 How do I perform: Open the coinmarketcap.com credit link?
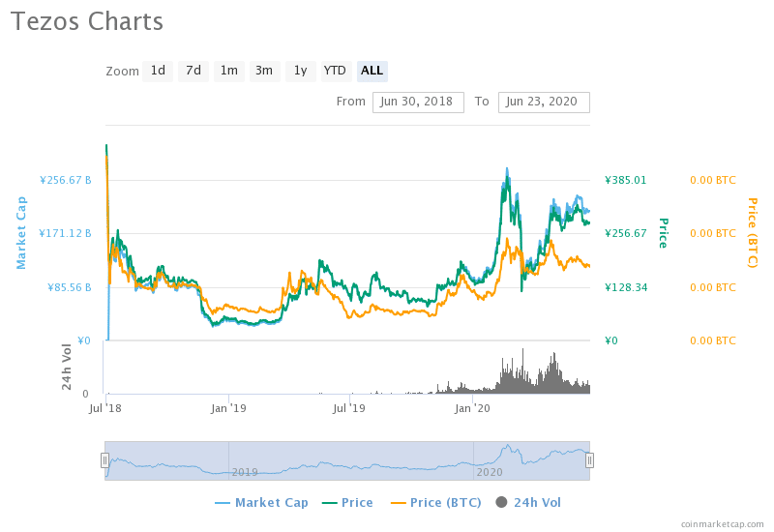722,524
